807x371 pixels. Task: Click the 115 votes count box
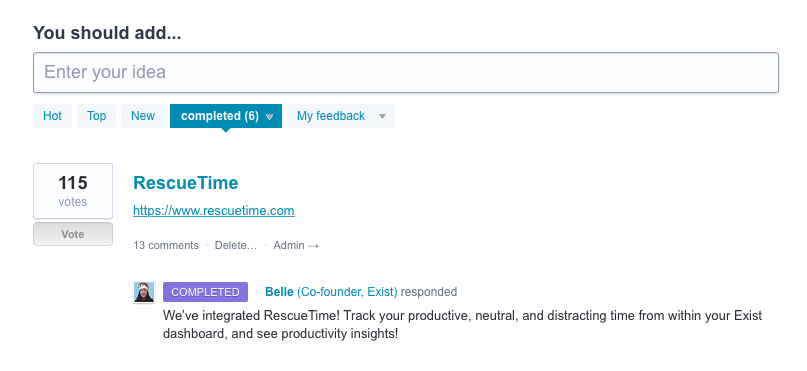coord(73,191)
